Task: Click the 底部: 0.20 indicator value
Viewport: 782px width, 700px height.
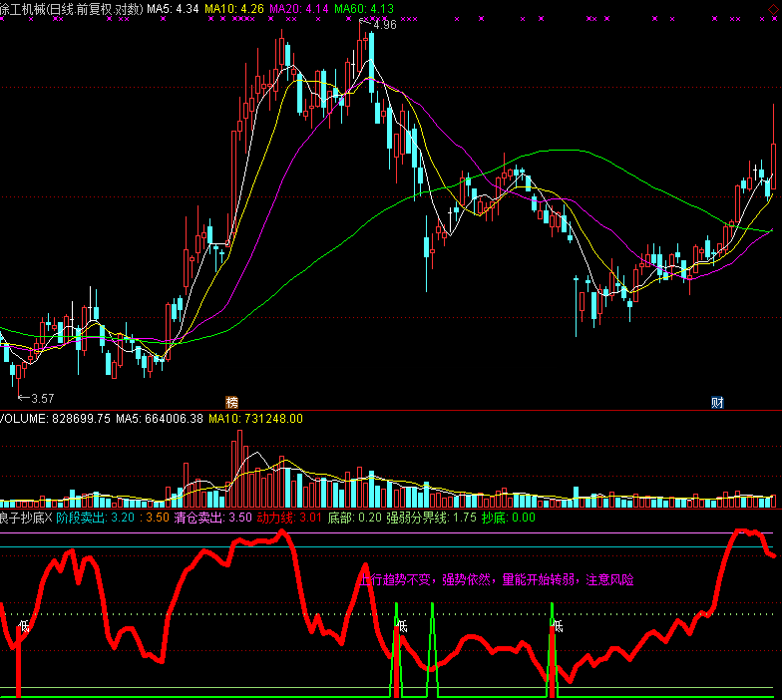Action: 355,518
